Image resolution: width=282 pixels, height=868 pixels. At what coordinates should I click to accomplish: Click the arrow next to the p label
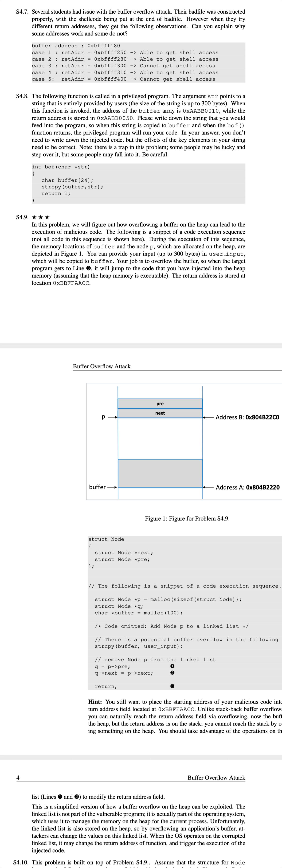[112, 417]
